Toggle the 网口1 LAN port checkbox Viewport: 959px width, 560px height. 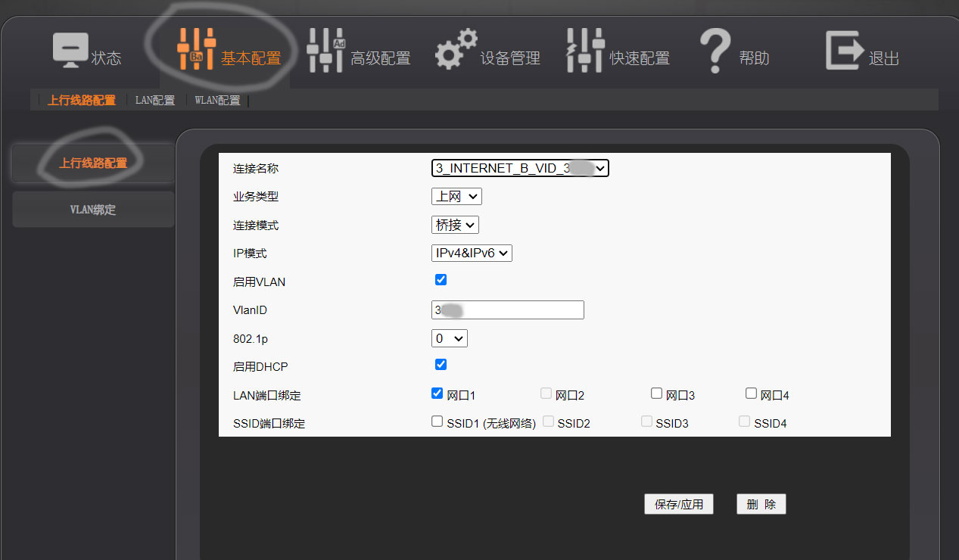click(x=437, y=394)
